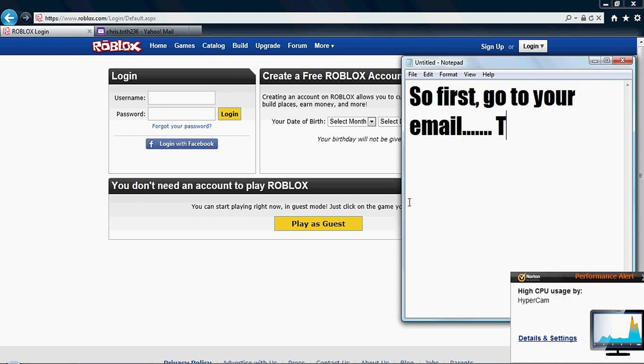Click the Norton icon on the Performance Alert

[522, 277]
